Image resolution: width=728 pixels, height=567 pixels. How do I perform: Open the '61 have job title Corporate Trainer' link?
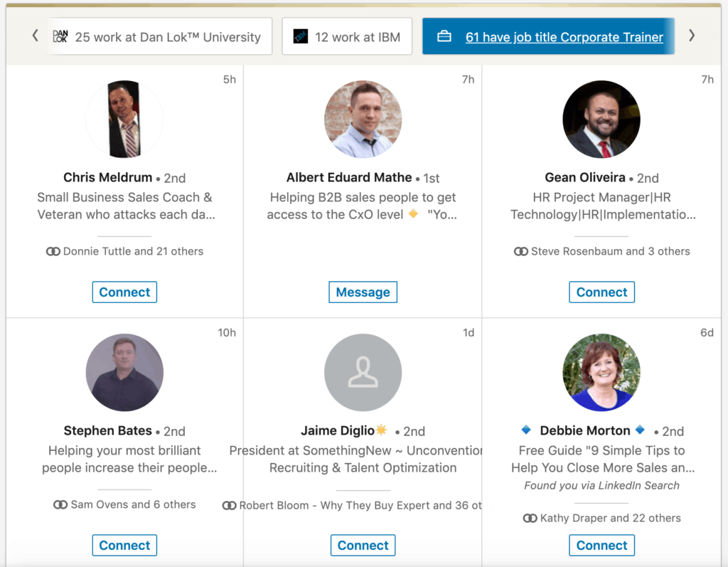pos(564,36)
